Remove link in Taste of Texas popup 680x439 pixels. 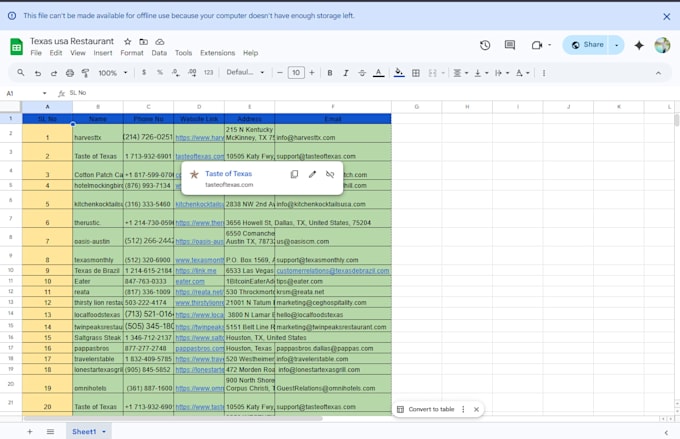330,174
